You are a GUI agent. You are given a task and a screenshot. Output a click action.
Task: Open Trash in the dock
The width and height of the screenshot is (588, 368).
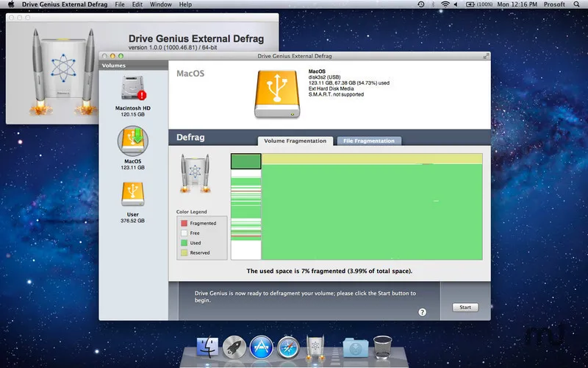(382, 345)
